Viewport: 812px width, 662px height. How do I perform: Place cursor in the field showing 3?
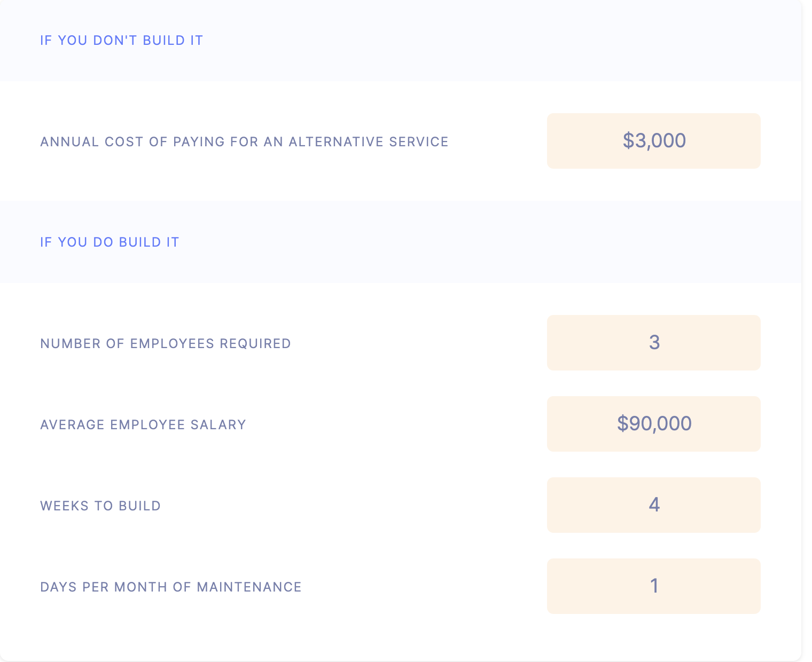(653, 343)
